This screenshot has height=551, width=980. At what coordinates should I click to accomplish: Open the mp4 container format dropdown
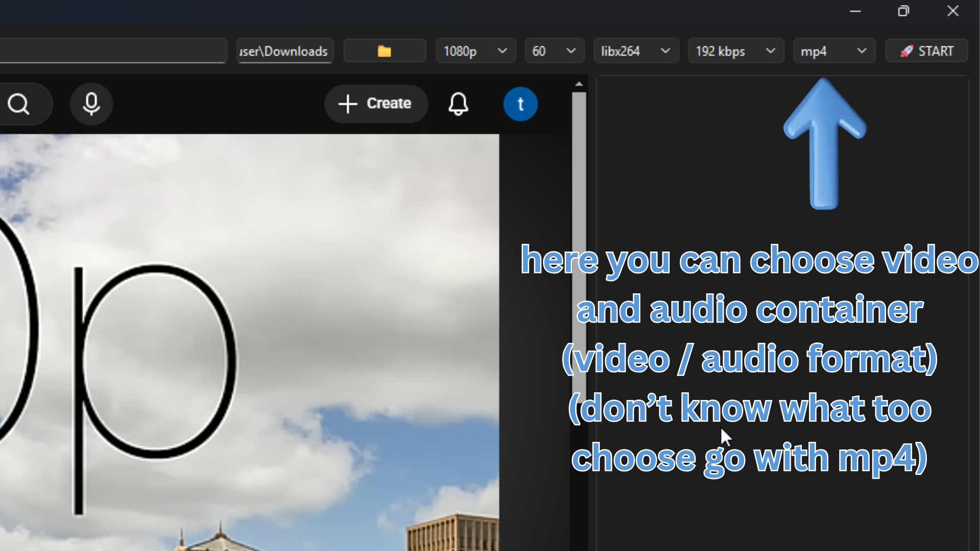pos(862,51)
